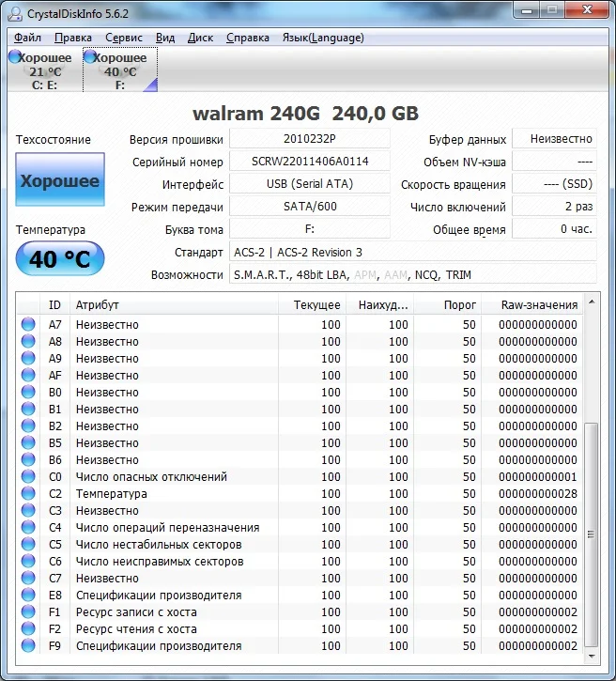Click the Возможности features field

point(413,275)
